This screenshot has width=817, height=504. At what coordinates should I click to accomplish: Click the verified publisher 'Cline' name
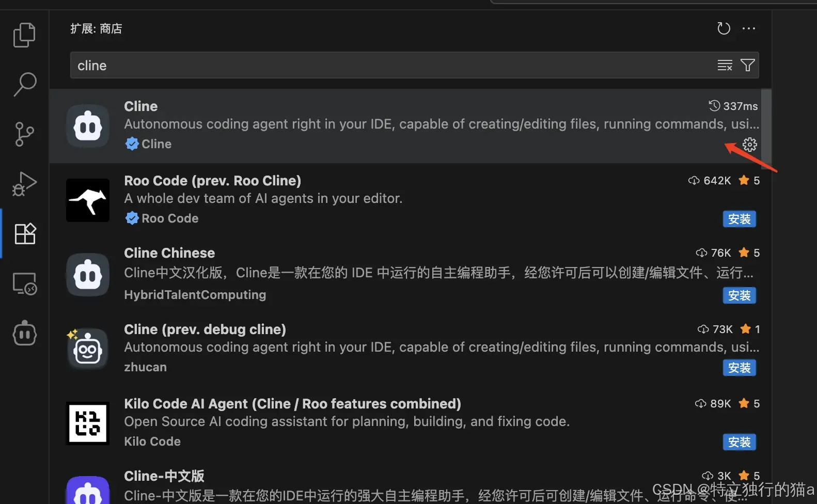[156, 144]
